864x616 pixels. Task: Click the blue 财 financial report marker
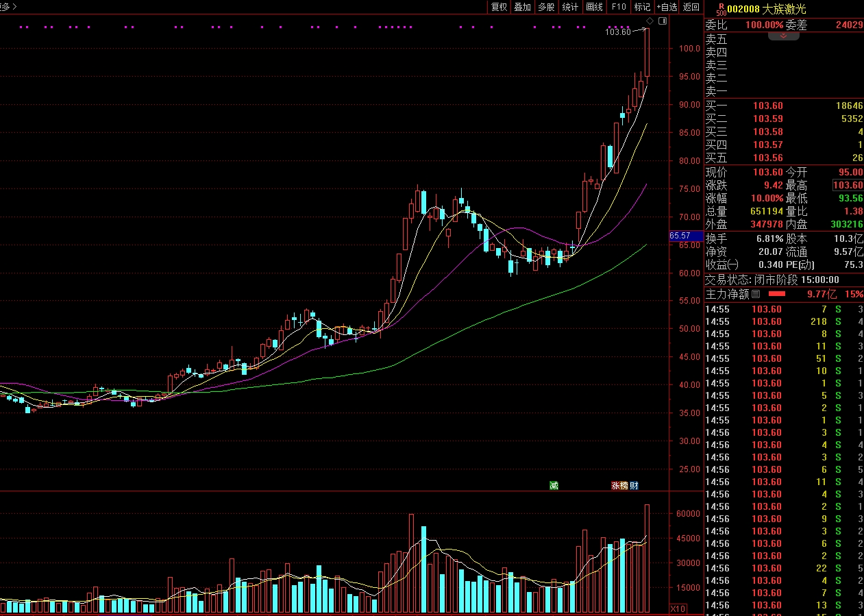coord(634,485)
